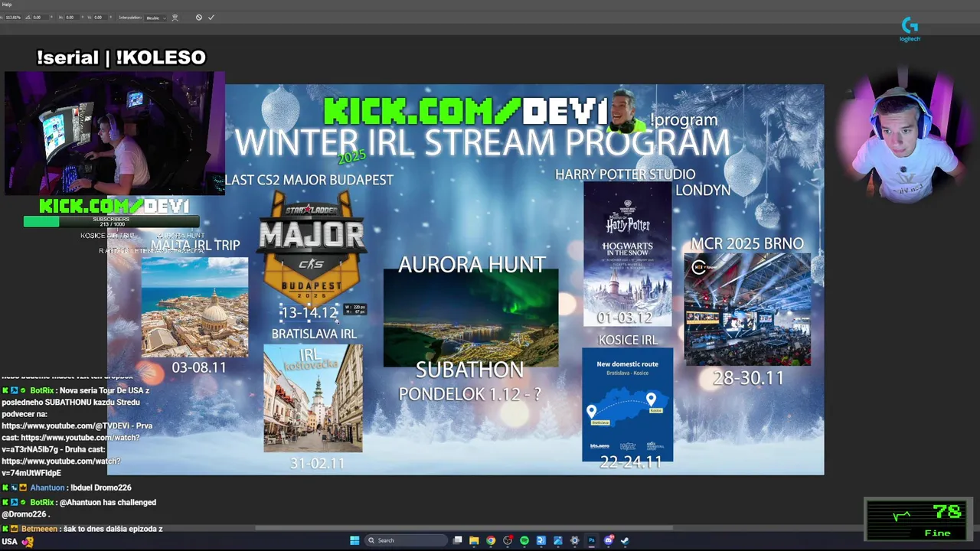Click the '28-30.11' MCR date text

[748, 378]
